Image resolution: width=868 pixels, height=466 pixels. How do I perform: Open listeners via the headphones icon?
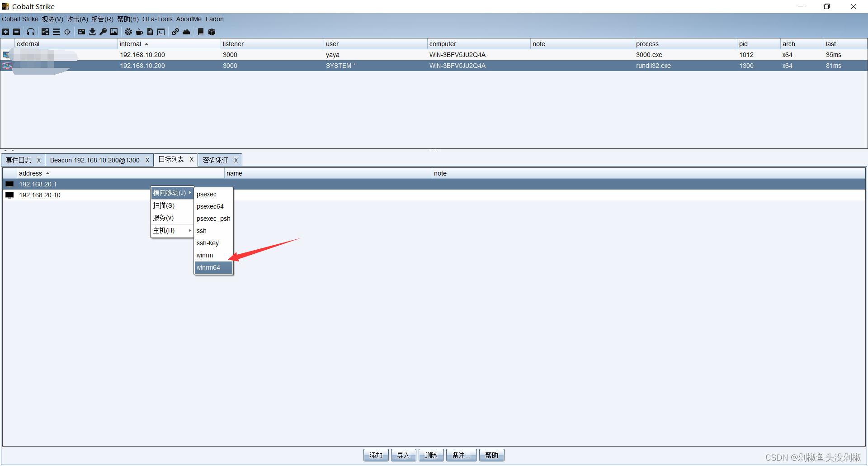point(31,32)
